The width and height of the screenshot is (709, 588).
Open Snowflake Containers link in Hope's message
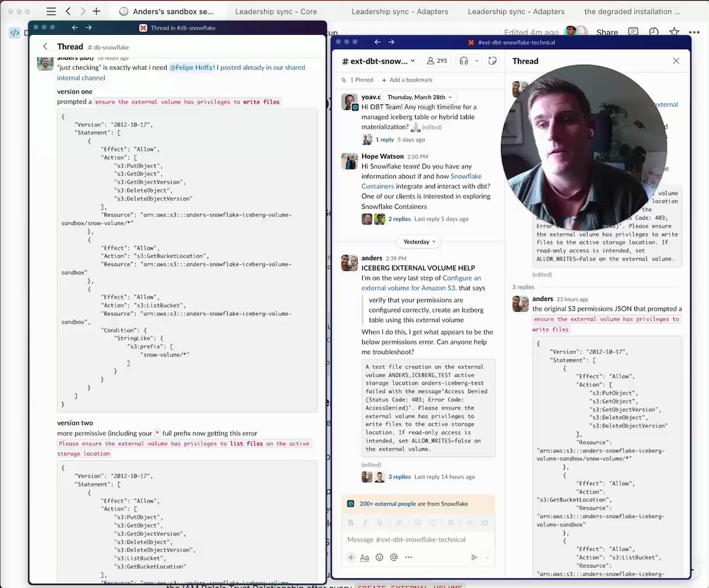422,181
